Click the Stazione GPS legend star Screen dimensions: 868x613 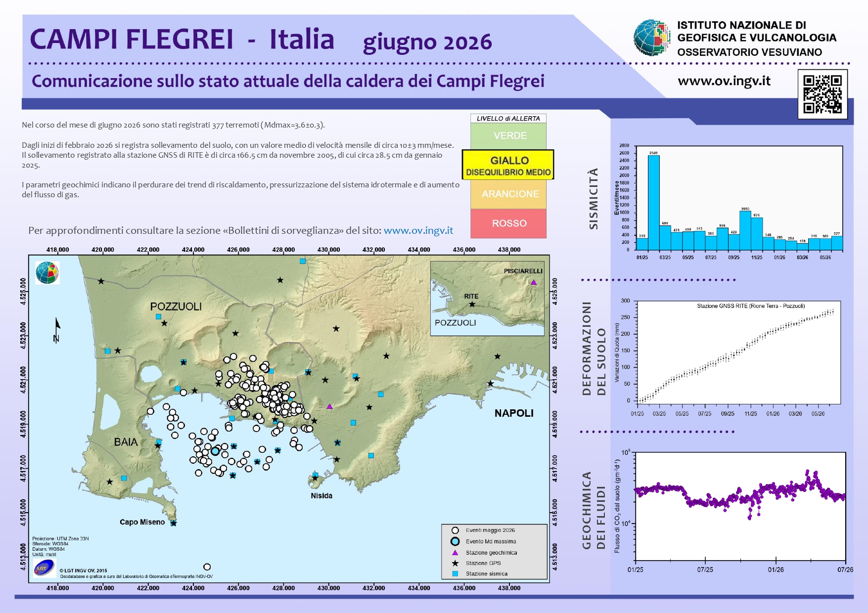[455, 563]
